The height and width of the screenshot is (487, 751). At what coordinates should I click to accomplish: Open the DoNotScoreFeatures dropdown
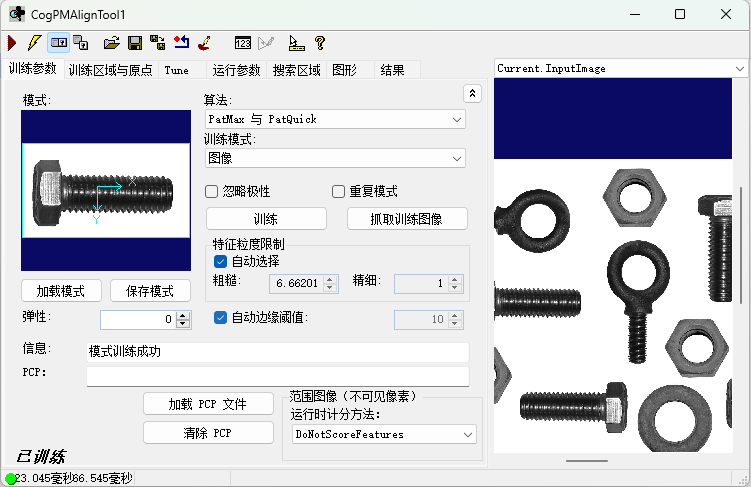(x=384, y=434)
